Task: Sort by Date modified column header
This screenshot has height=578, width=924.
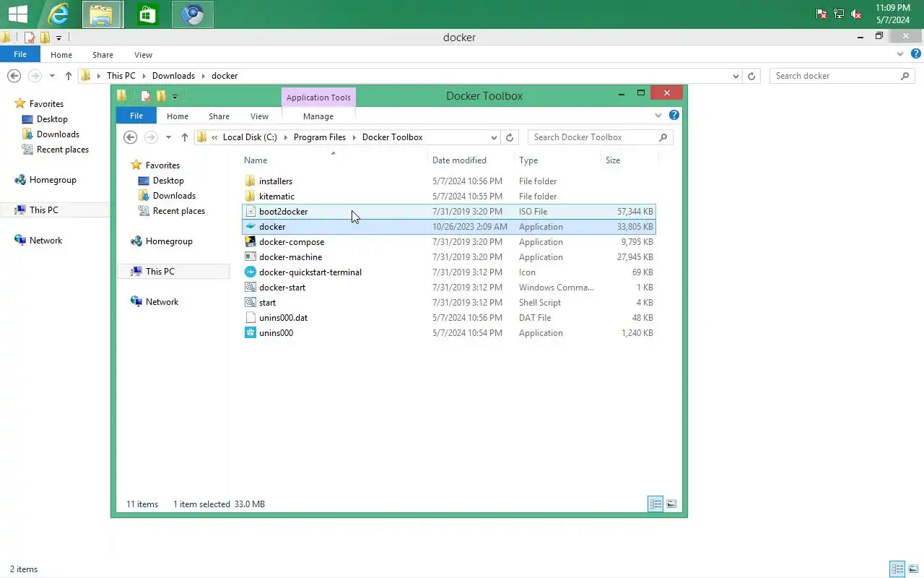Action: 459,160
